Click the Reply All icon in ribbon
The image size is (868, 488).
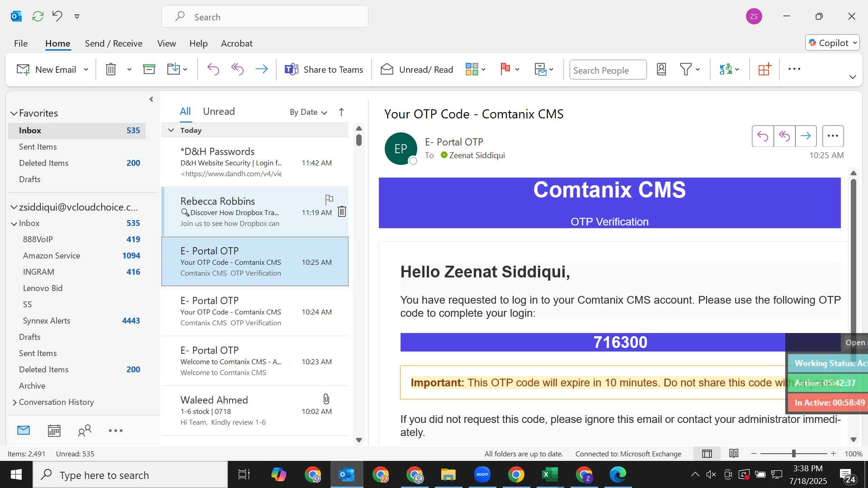point(237,70)
